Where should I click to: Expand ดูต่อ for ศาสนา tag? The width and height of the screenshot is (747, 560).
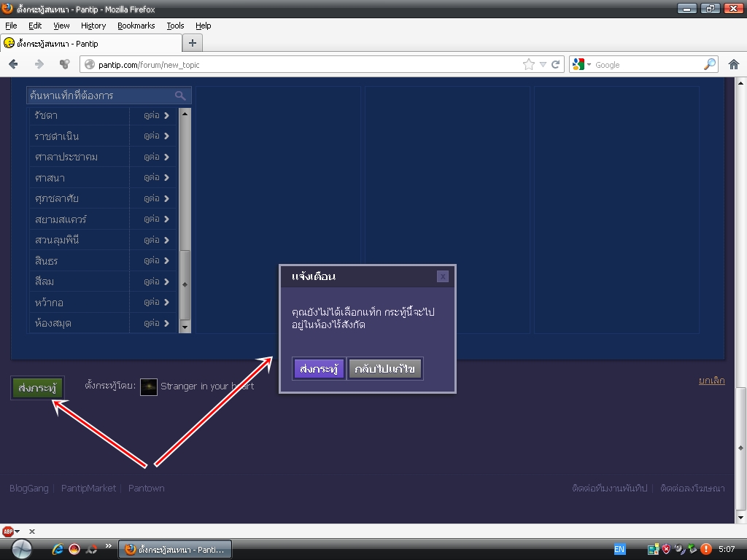pyautogui.click(x=156, y=178)
